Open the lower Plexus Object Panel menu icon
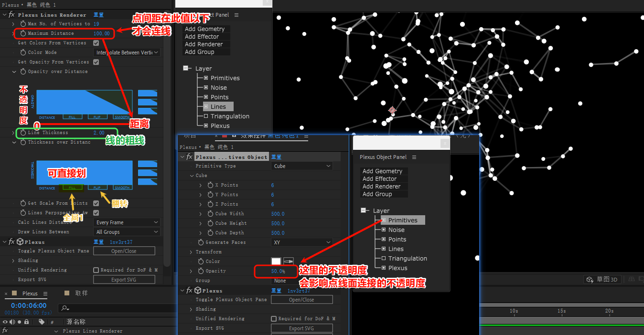This screenshot has width=644, height=335. (x=414, y=157)
